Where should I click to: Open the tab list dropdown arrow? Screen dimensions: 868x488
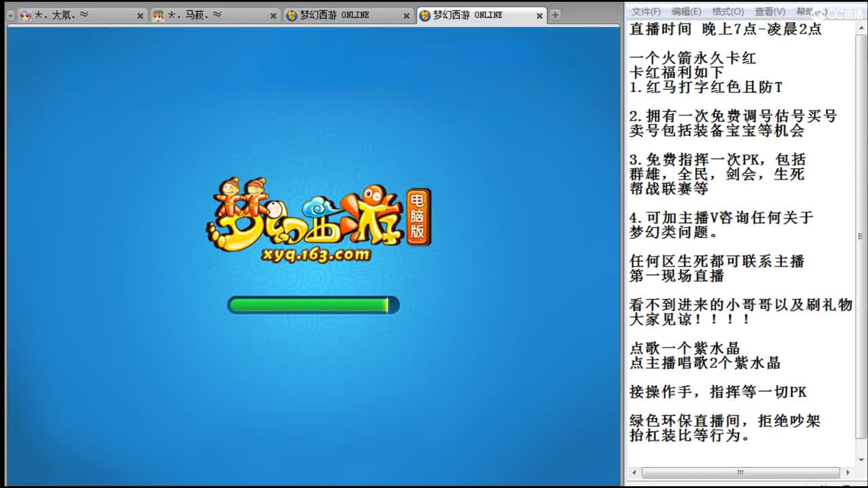click(x=10, y=16)
